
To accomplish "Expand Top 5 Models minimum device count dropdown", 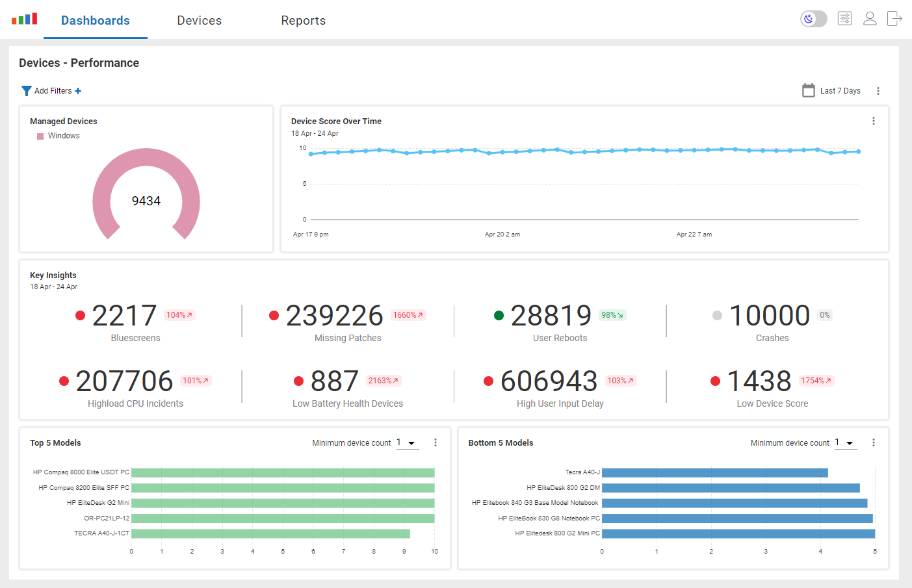I will 408,443.
